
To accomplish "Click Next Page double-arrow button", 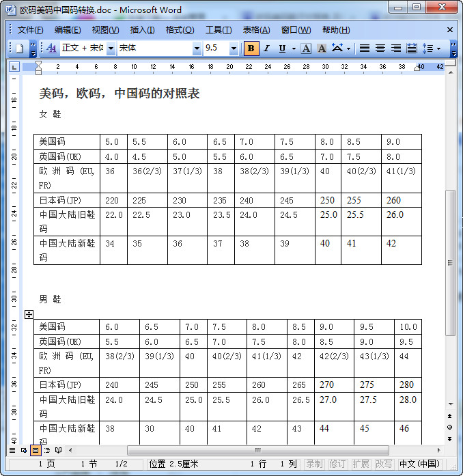I will tap(450, 439).
